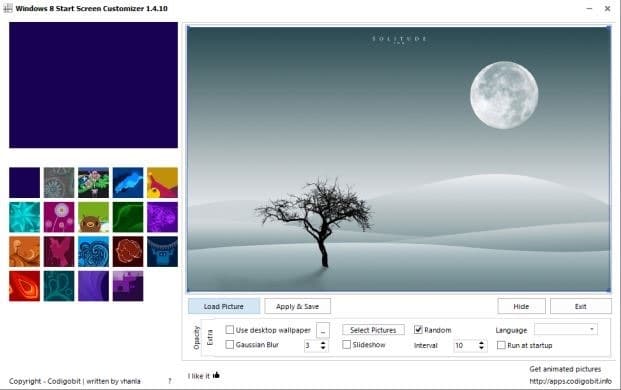Click the large background color preview
Viewport: 621px width, 390px height.
pyautogui.click(x=93, y=85)
